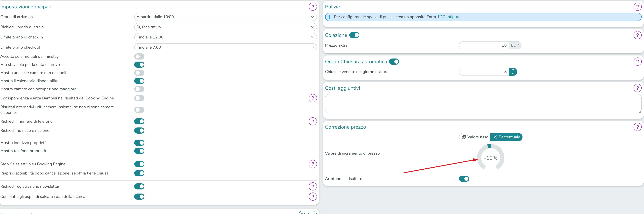Select Valore fisso price correction mode
644x214 pixels.
475,137
